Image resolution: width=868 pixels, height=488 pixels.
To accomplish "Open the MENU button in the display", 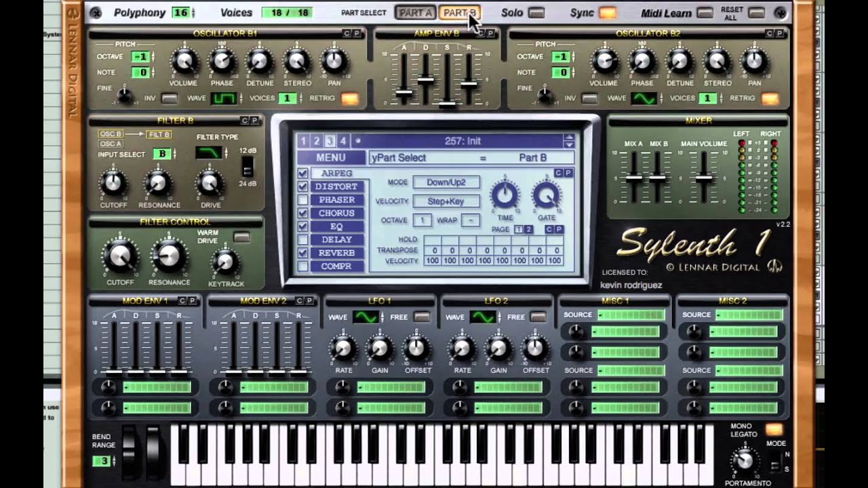I will click(331, 157).
